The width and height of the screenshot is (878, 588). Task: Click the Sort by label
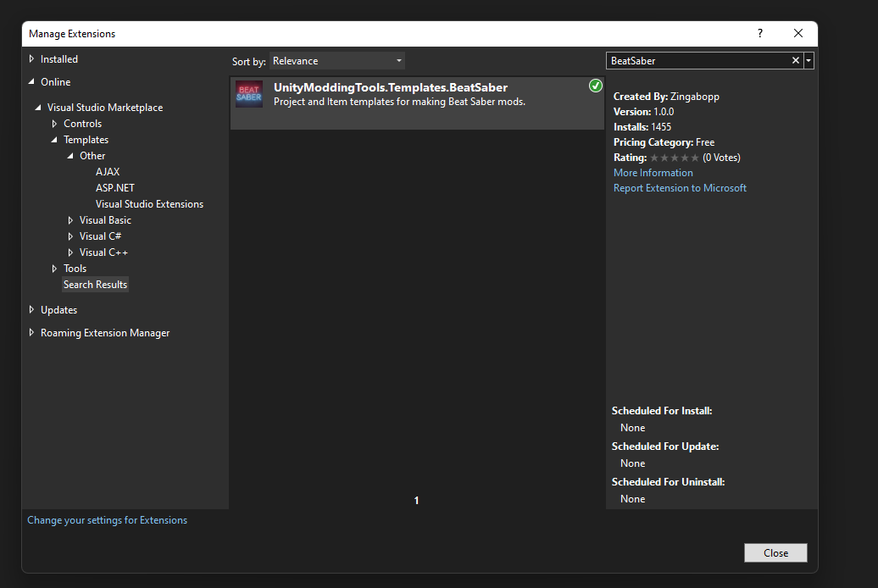point(248,62)
